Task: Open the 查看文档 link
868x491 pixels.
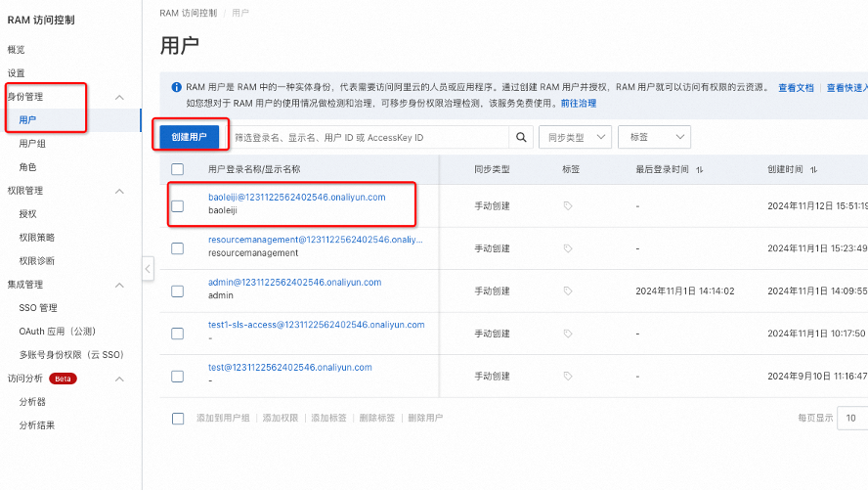Action: (x=796, y=88)
